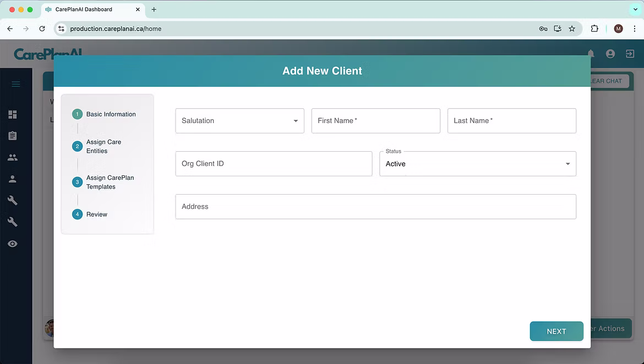This screenshot has height=364, width=644.
Task: Open the notification bell in the top bar
Action: 590,53
